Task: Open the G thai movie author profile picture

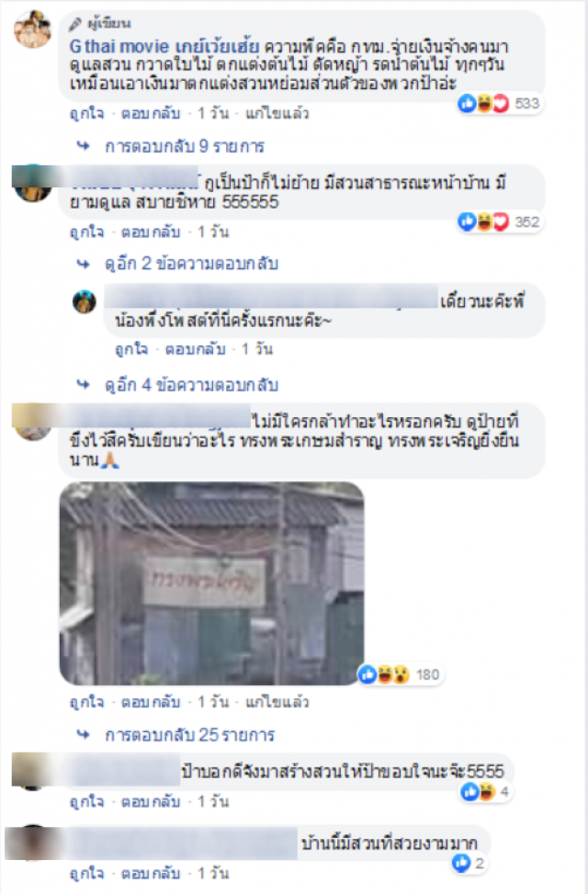Action: 32,28
